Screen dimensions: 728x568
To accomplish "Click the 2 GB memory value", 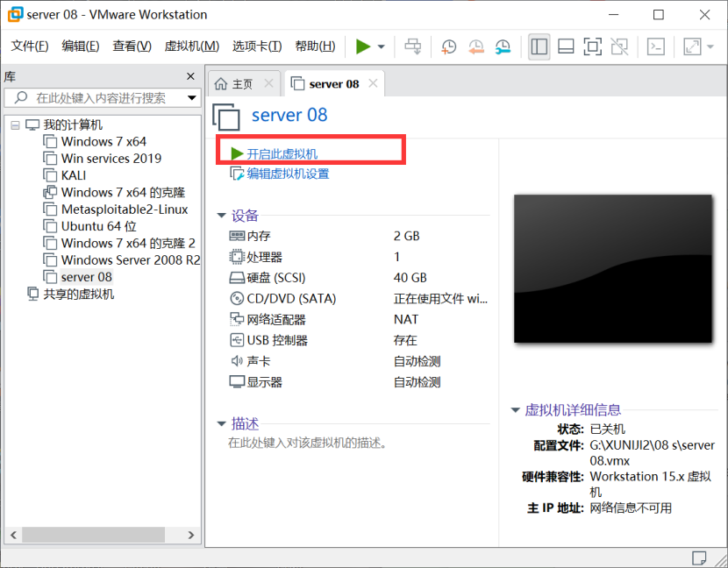I will 407,236.
